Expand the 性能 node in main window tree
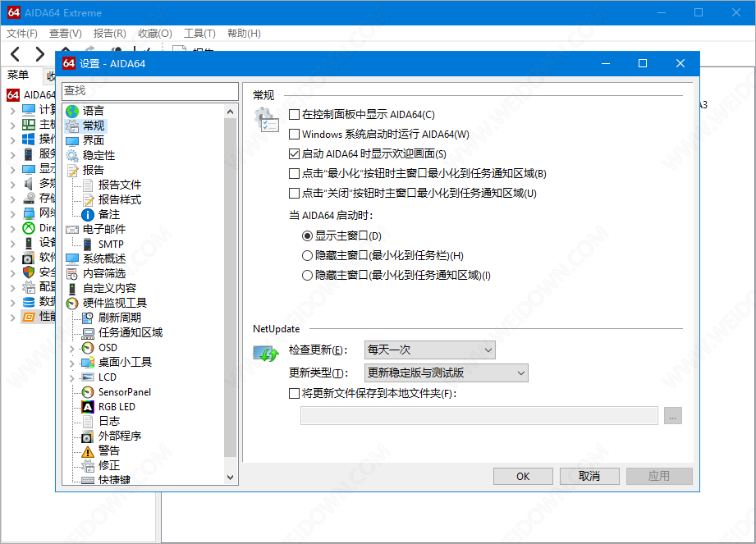 click(13, 318)
